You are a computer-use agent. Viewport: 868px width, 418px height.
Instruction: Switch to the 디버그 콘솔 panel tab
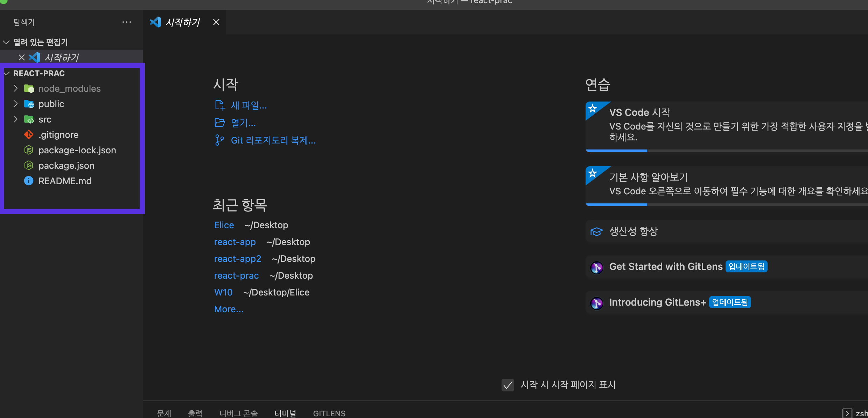tap(238, 413)
